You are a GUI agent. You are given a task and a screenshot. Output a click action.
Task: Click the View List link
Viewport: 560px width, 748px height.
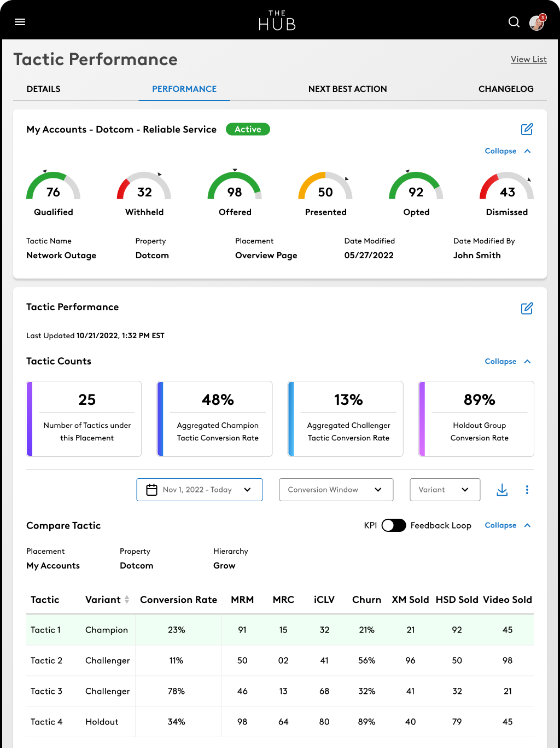[528, 59]
